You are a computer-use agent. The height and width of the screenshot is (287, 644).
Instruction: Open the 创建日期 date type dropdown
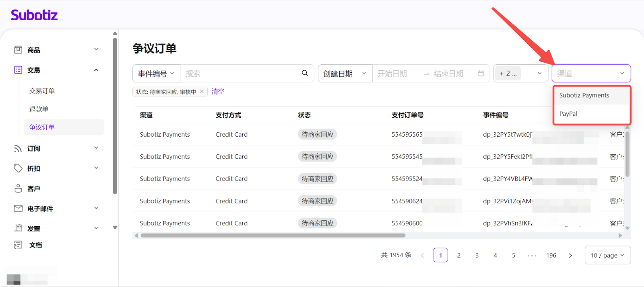(345, 74)
